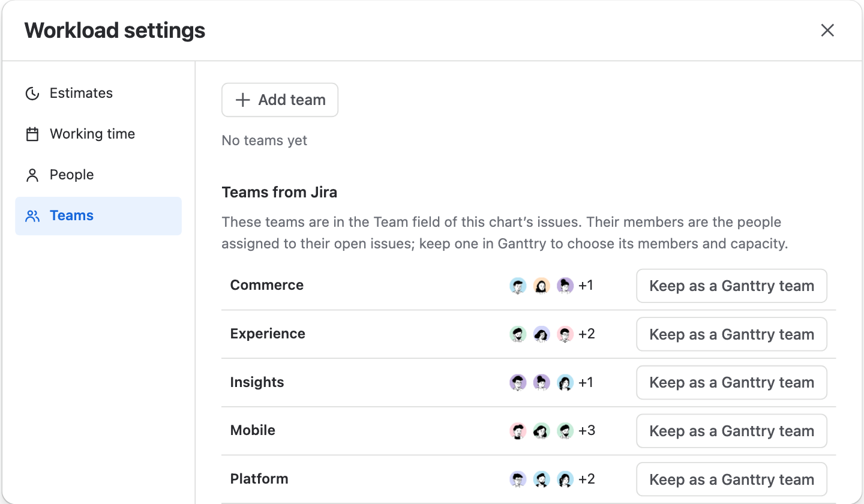Keep Commerce as a Ganttry team
The image size is (864, 504).
[x=731, y=286]
